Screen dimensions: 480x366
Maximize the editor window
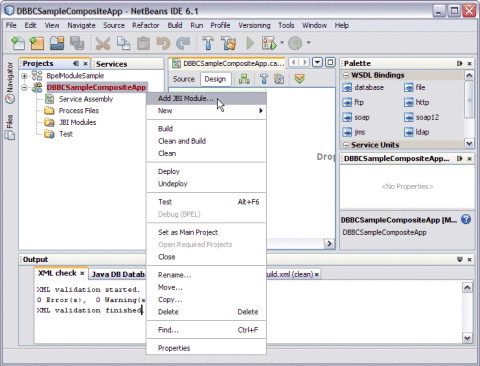coord(330,63)
